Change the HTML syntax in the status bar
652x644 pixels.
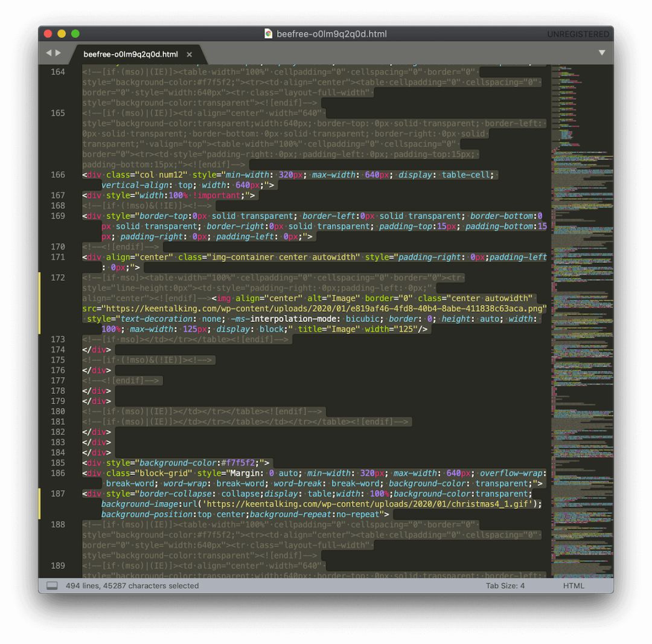point(574,586)
